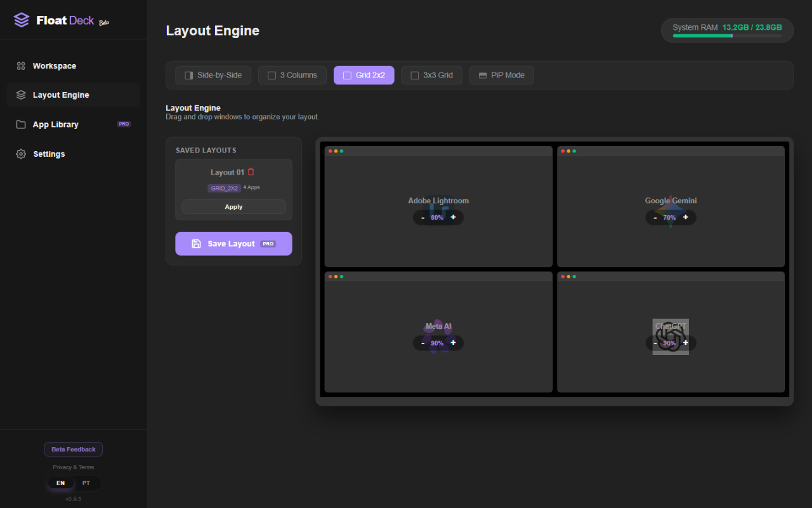Click the Layout Engine layers icon in sidebar
This screenshot has width=812, height=508.
[21, 95]
